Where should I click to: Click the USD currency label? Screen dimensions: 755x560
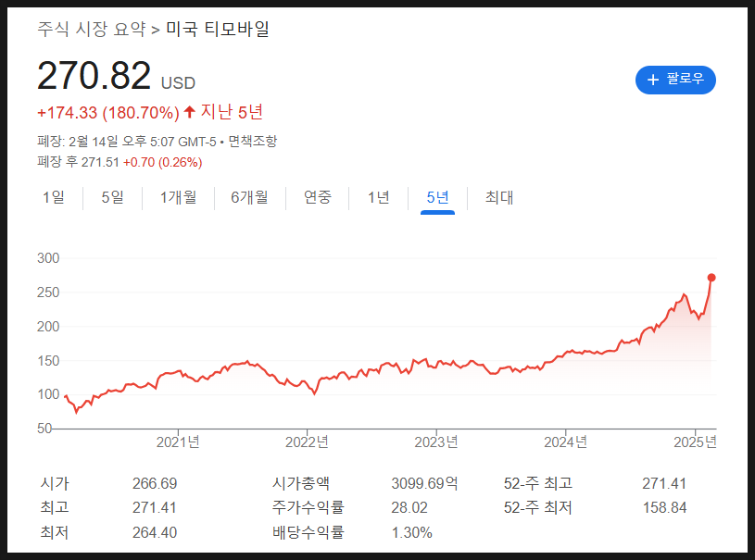178,83
